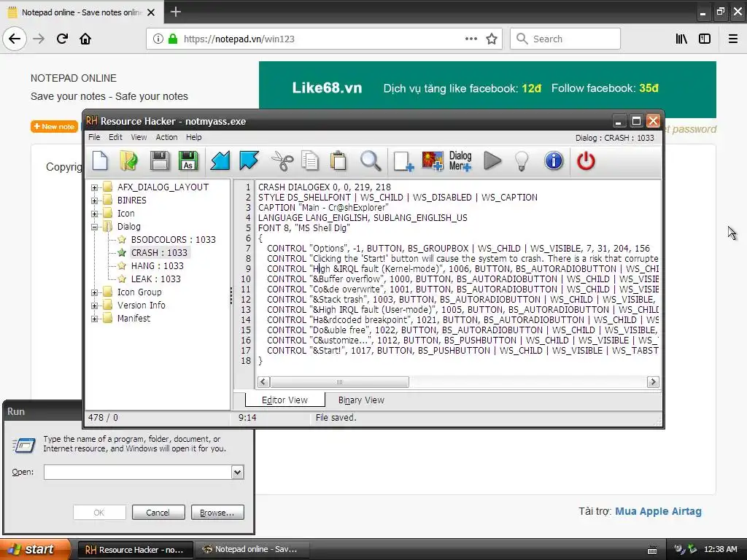This screenshot has height=560, width=747.
Task: Switch to Notepad online taskbar button
Action: 253,550
